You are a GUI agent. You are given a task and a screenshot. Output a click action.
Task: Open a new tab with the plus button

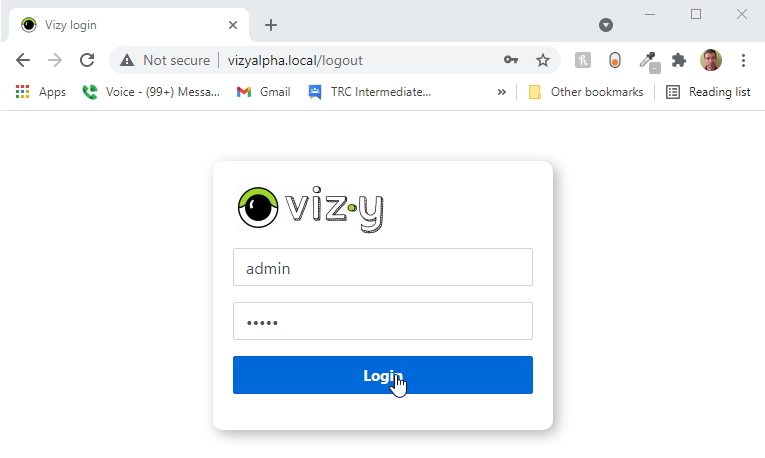(x=271, y=25)
